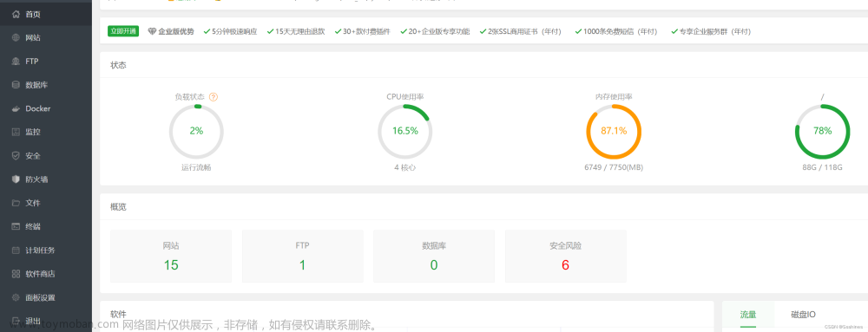Screen dimensions: 868x332
Task: Click the disk gauge showing 78%
Action: pos(823,132)
